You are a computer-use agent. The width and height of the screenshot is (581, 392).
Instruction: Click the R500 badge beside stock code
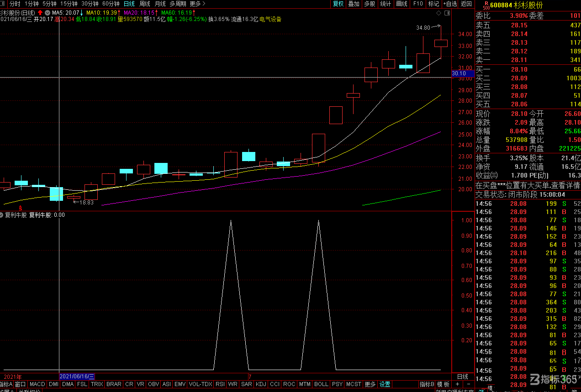(486, 5)
